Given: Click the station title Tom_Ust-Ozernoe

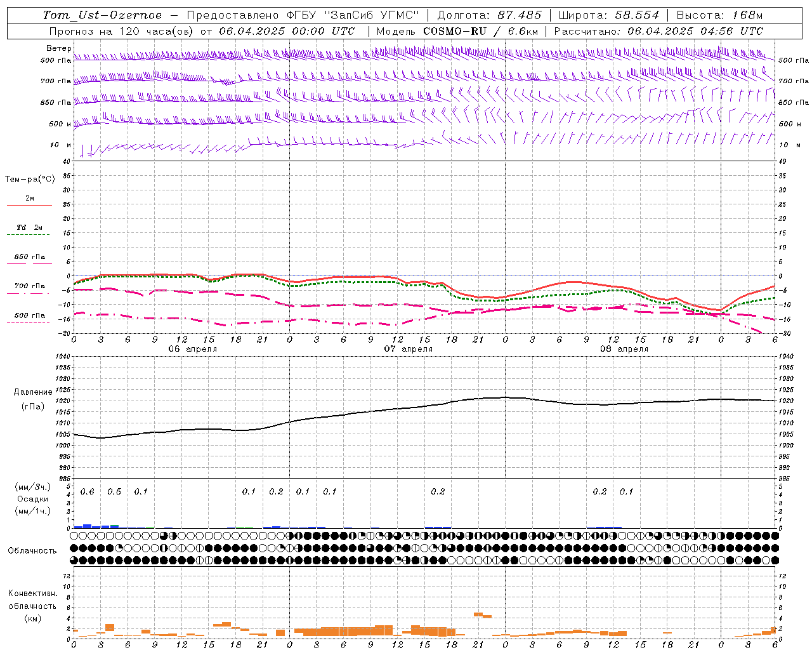Looking at the screenshot, I should (102, 15).
